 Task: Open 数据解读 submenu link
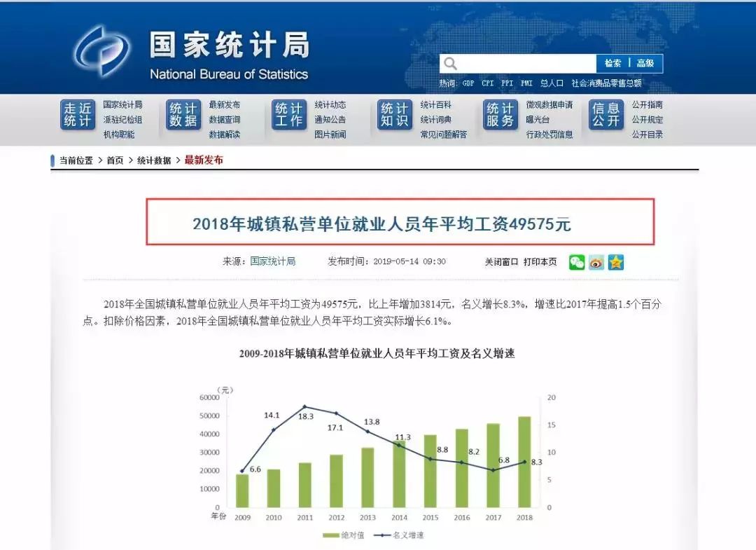(224, 135)
